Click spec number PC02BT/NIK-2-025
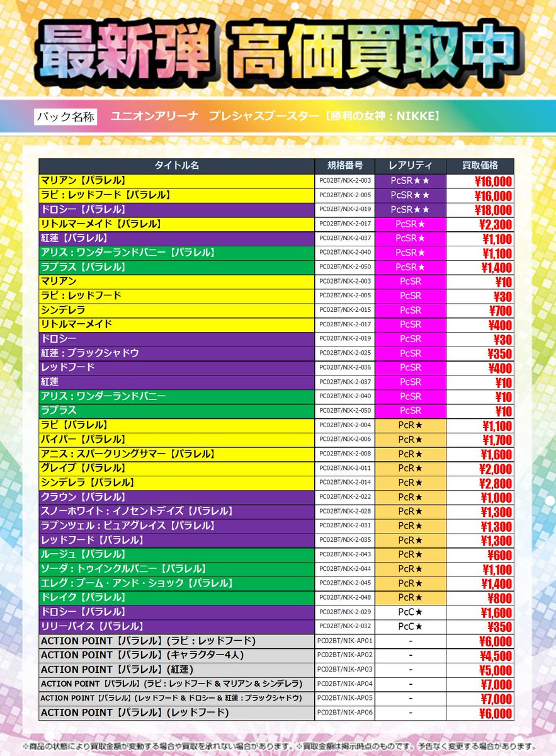The image size is (556, 756). click(x=345, y=353)
